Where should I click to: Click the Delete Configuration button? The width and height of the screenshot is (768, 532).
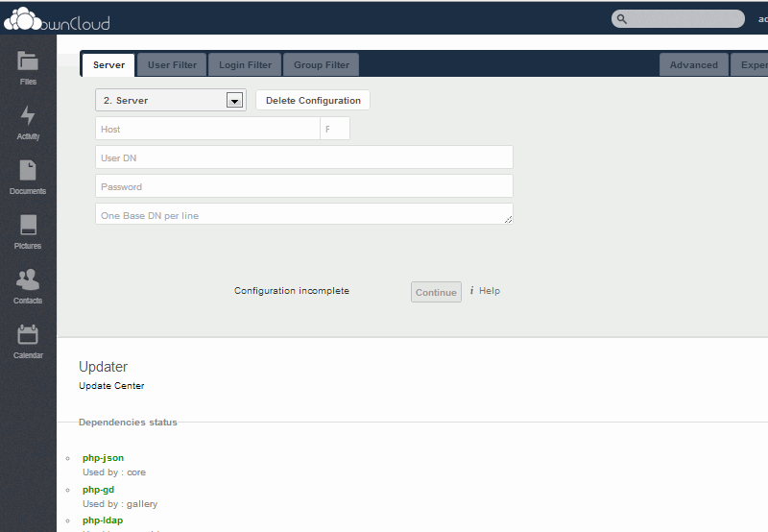pyautogui.click(x=313, y=100)
